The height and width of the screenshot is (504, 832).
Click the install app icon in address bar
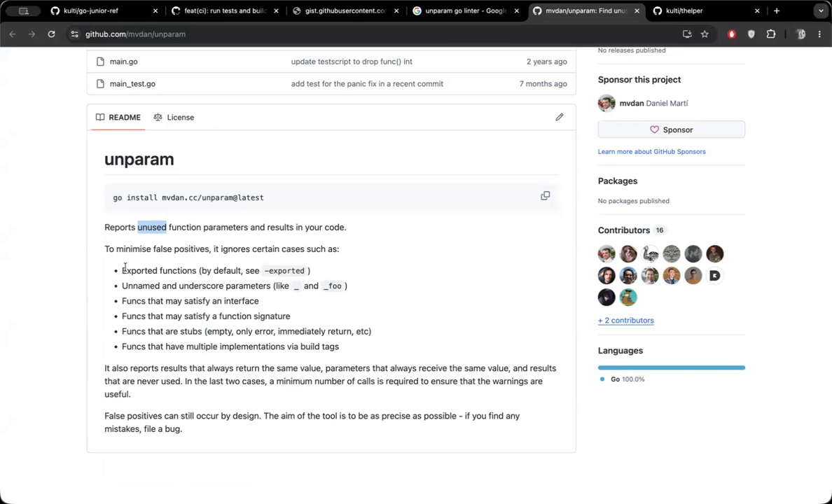coord(687,34)
